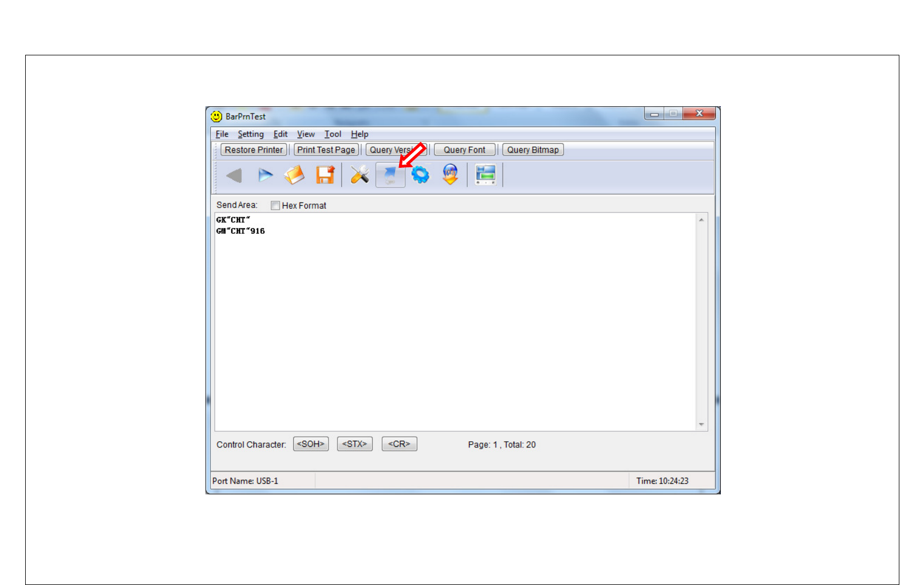
Task: Click the blue next page arrow icon
Action: click(x=265, y=176)
